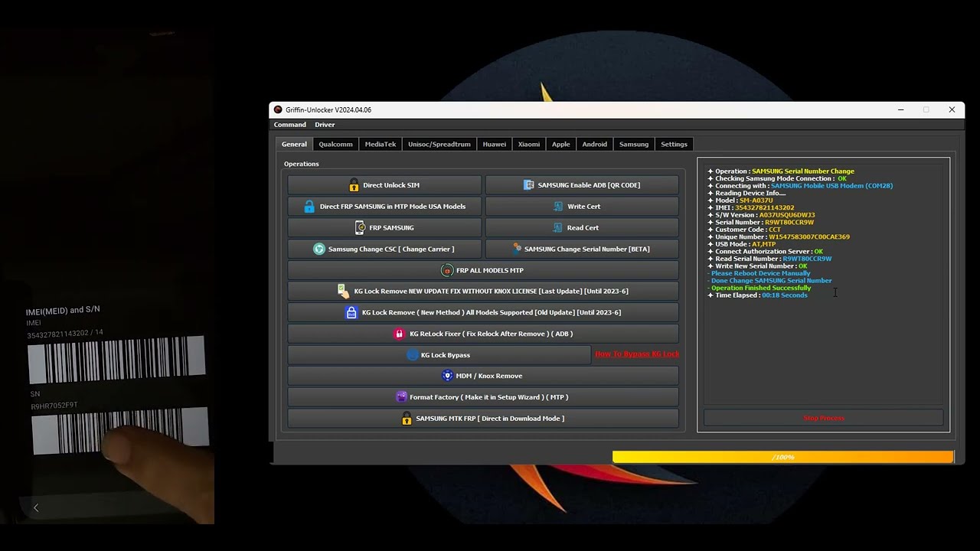The image size is (980, 551).
Task: Click the teal icon on Samsung Change CSC
Action: point(319,249)
